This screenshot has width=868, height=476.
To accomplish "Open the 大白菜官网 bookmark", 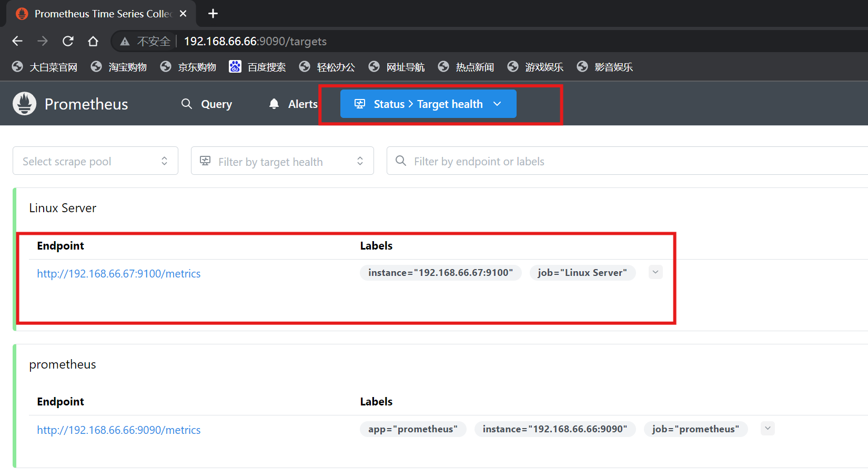I will [x=45, y=67].
